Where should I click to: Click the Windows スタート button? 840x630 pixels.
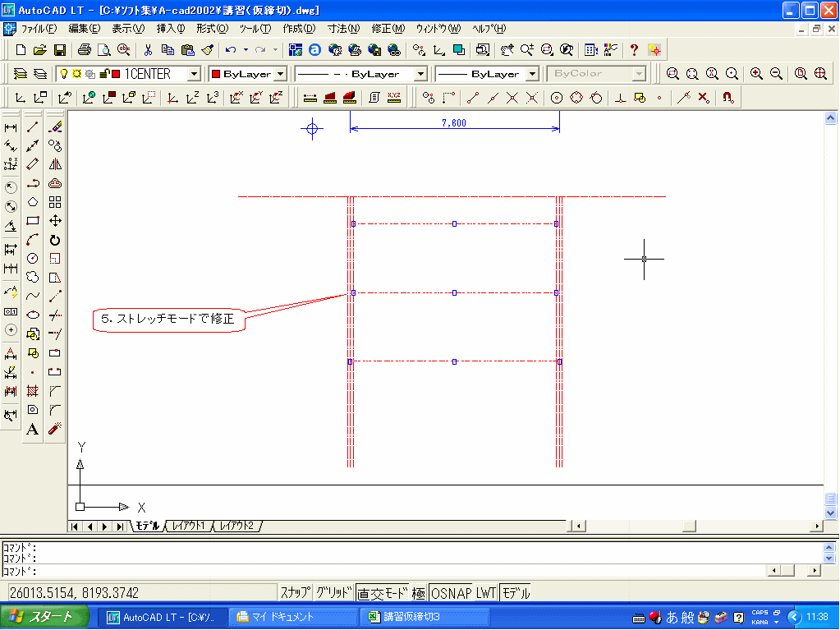pos(44,617)
